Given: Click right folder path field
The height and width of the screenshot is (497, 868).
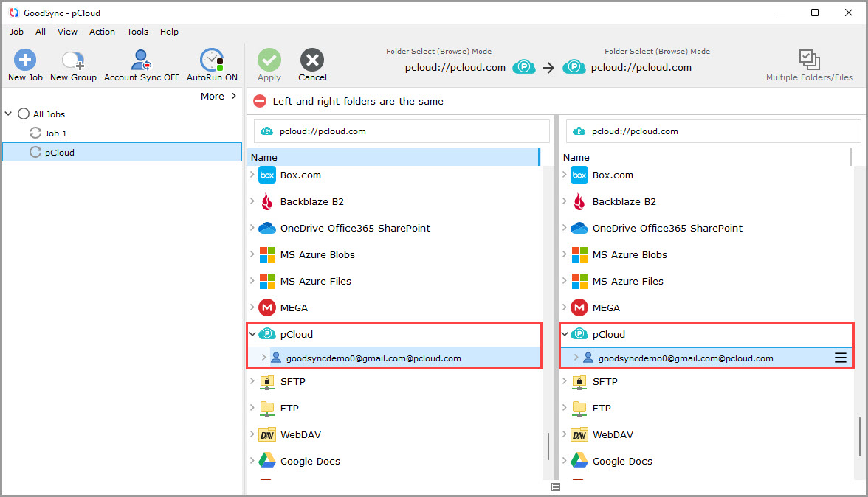Looking at the screenshot, I should click(713, 131).
